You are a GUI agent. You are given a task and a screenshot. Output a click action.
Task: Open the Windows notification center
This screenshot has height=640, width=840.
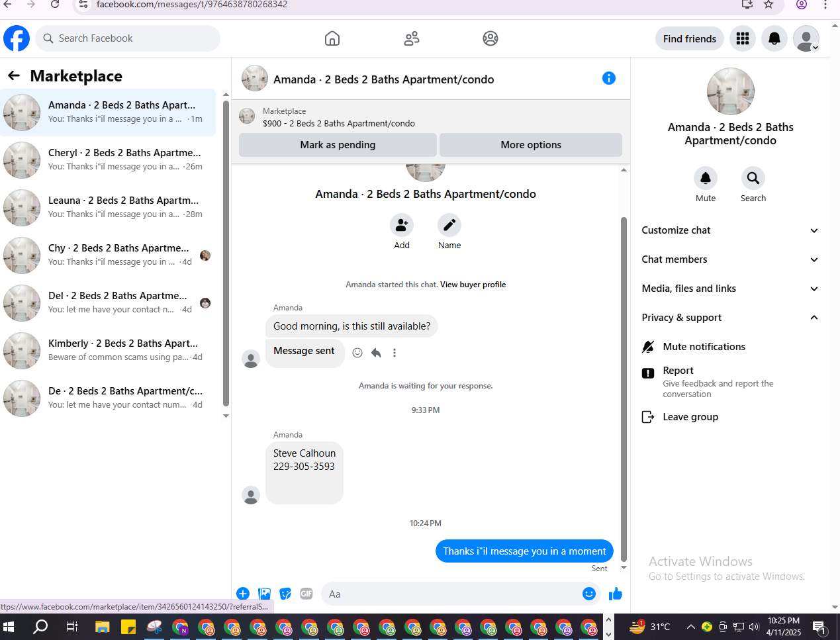point(819,627)
